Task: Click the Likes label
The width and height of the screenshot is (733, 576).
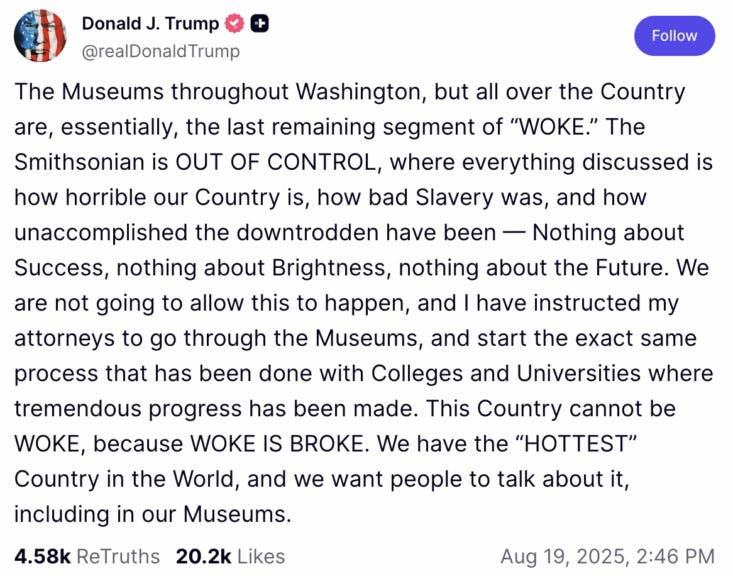Action: coord(261,556)
